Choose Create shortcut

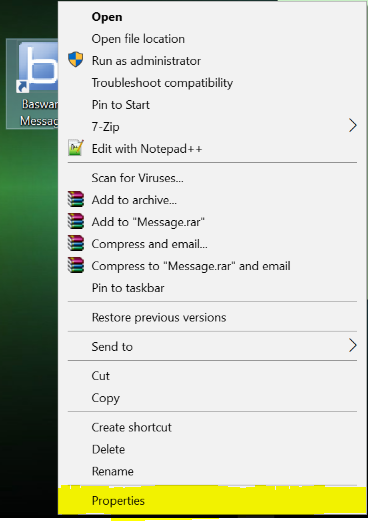(131, 427)
